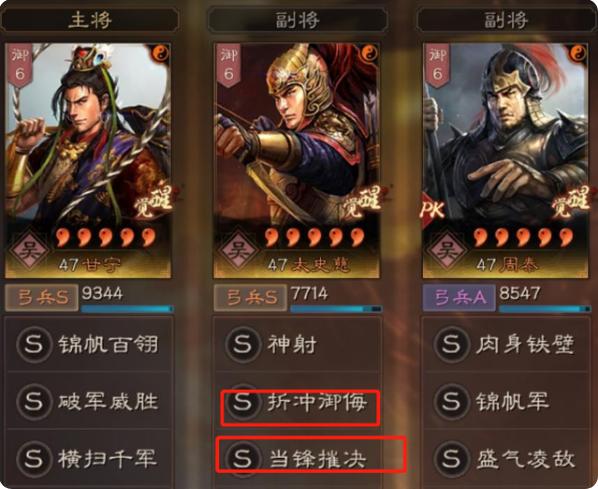The image size is (598, 489).
Task: Tap the 吴 faction badge on 甘宁's card
Action: [29, 251]
